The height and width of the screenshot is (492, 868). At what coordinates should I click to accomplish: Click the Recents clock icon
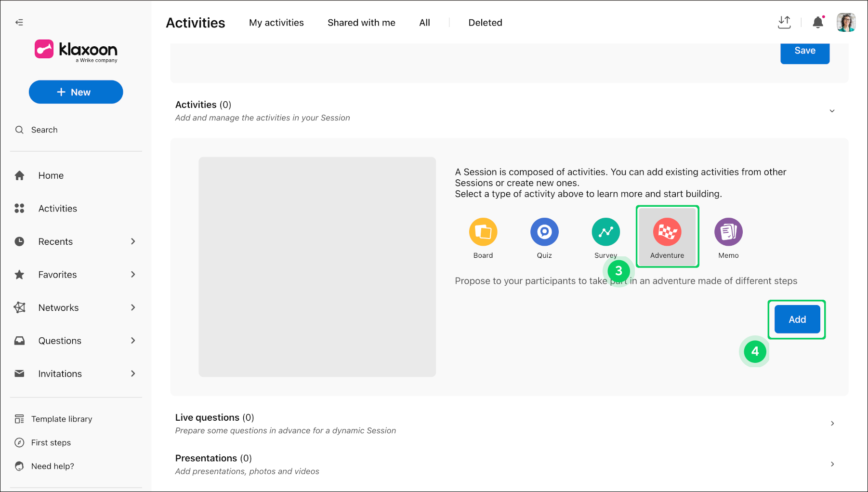[19, 241]
